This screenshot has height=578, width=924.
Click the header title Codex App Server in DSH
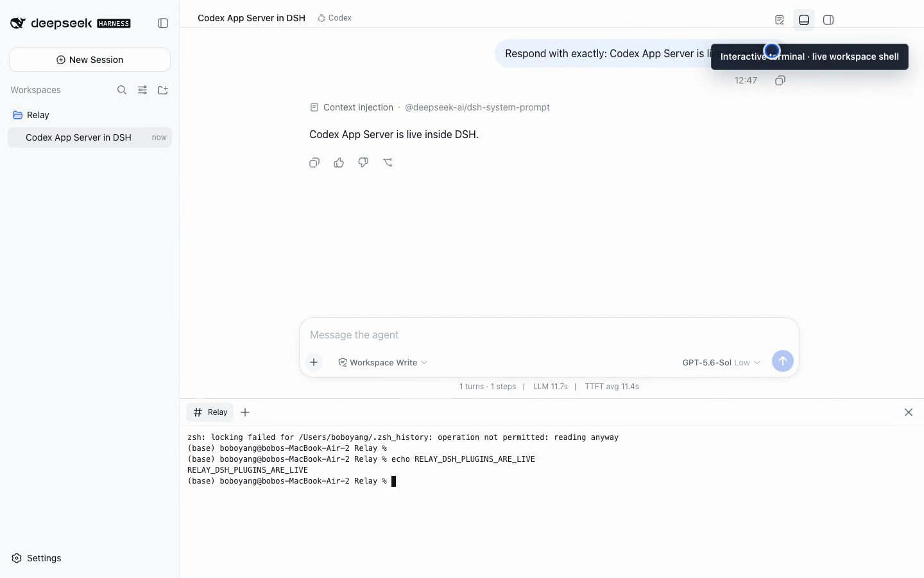tap(252, 18)
